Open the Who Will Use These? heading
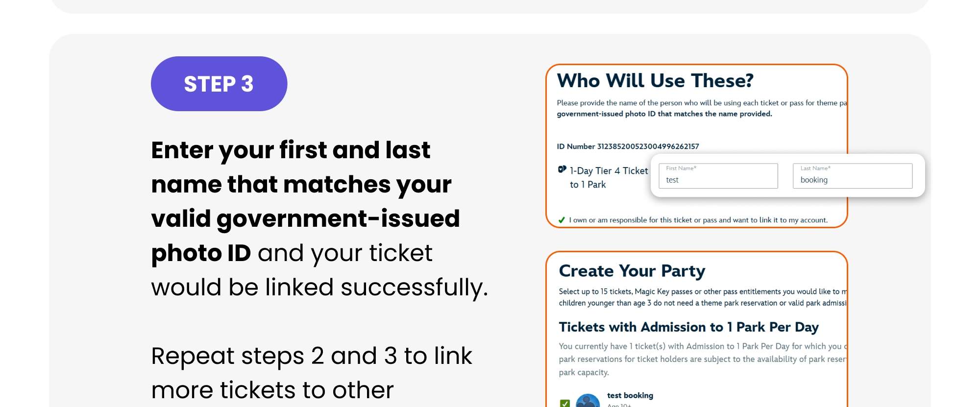This screenshot has height=407, width=980. click(655, 80)
